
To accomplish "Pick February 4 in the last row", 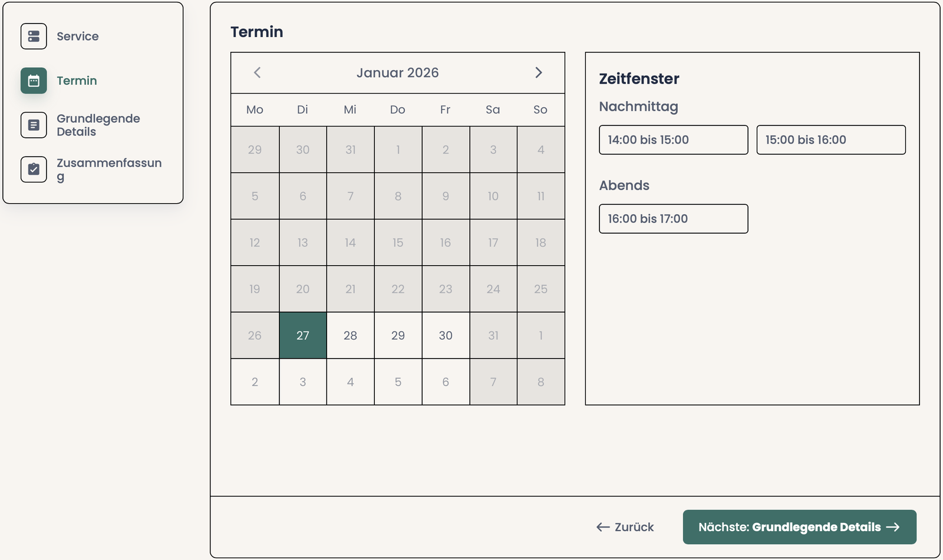I will pyautogui.click(x=350, y=382).
